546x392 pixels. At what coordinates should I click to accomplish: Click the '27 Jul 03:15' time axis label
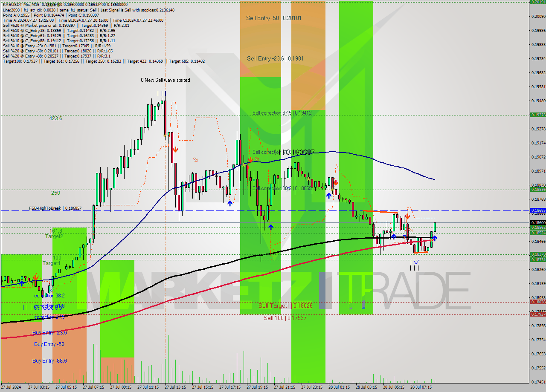38,388
